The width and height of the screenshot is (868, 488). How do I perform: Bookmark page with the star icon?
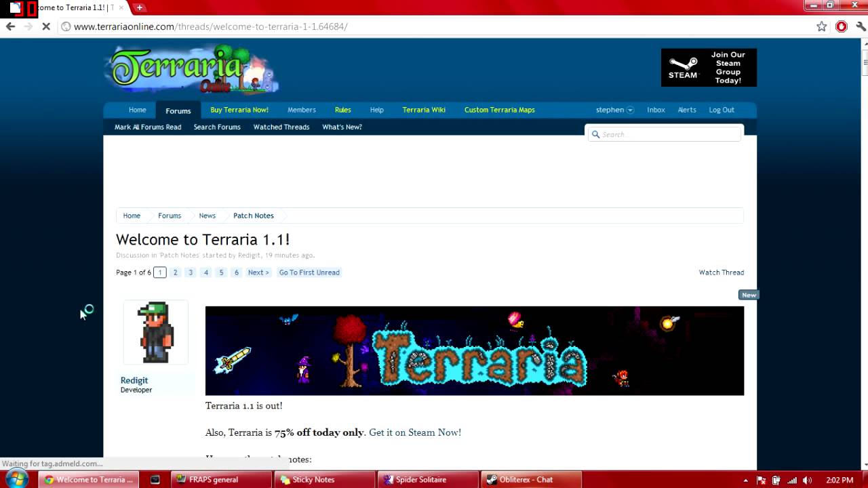822,26
